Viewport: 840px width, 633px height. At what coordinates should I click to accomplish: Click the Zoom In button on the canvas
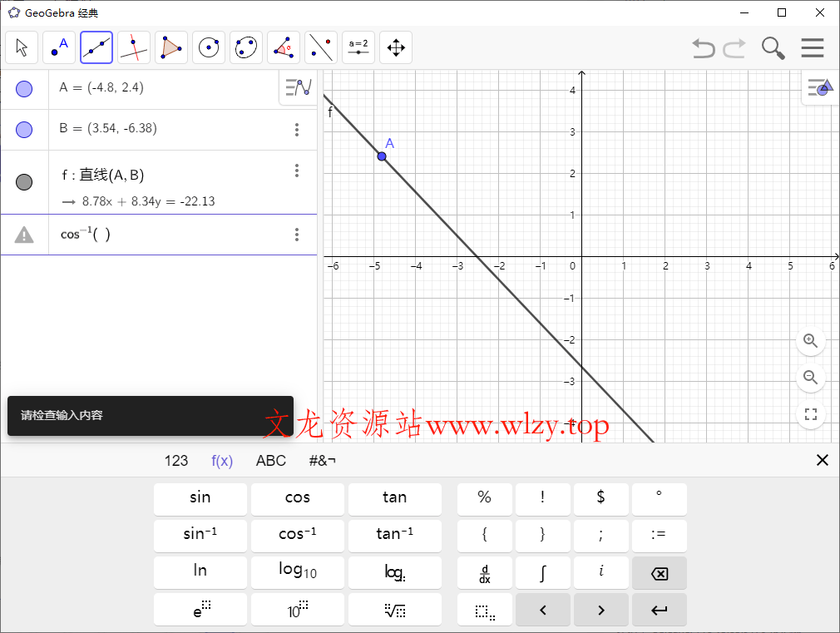click(811, 342)
